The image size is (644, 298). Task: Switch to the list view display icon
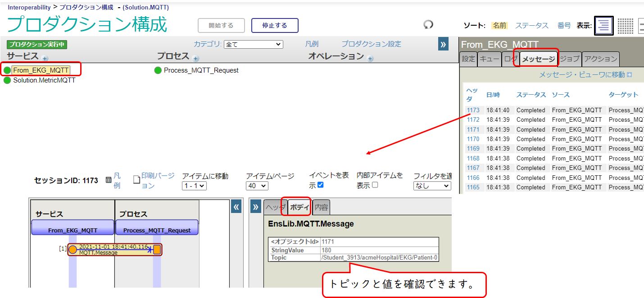point(604,26)
